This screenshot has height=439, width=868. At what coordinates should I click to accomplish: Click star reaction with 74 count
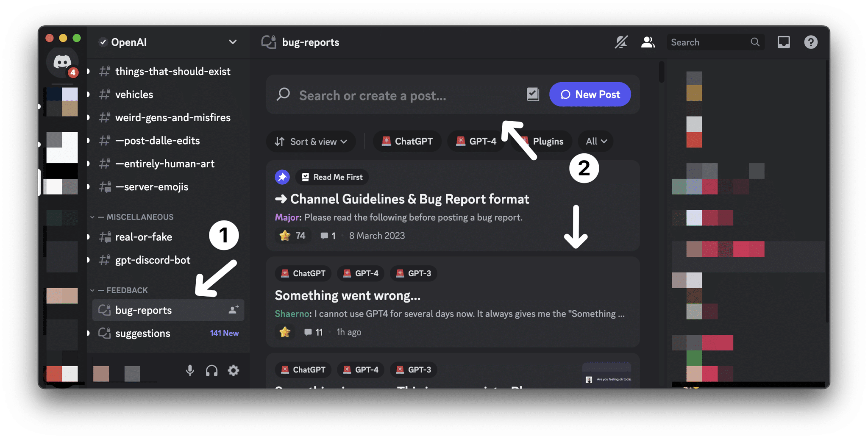292,236
